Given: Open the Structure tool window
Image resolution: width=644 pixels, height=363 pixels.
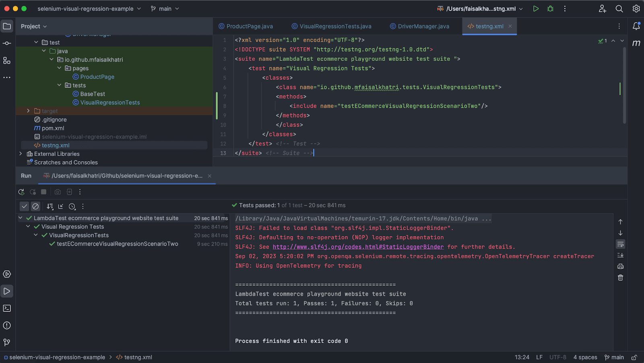Looking at the screenshot, I should pyautogui.click(x=6, y=60).
